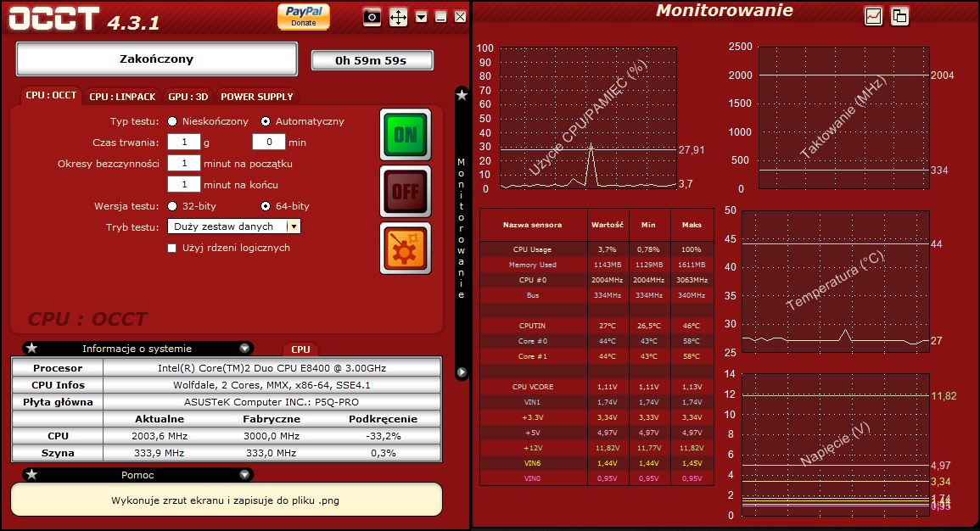Click the minutes field of Czas trwania
This screenshot has height=531, width=980.
click(x=269, y=143)
